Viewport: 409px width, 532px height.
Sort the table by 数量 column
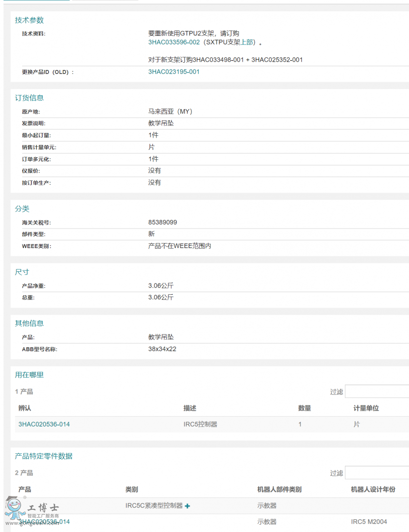point(304,408)
